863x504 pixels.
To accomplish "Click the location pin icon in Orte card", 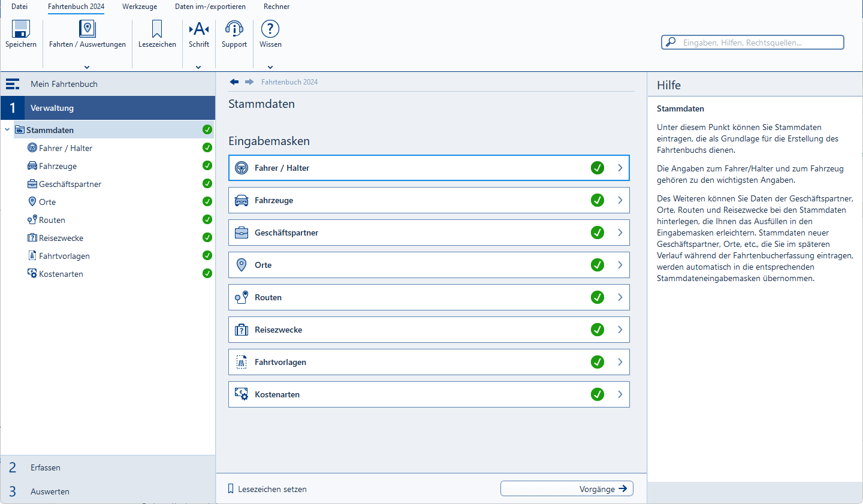I will [x=242, y=265].
